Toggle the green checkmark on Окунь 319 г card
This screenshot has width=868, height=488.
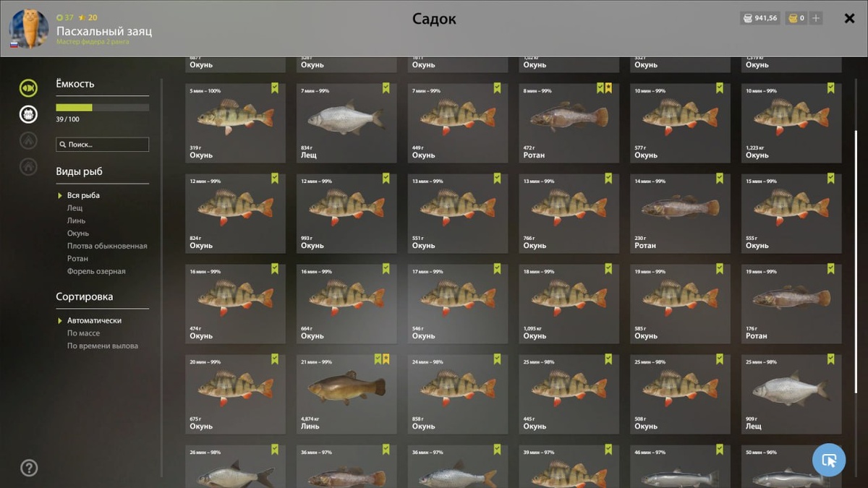[x=275, y=87]
